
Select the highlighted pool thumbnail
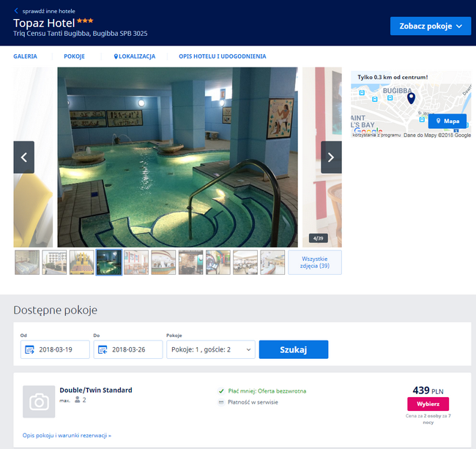(x=109, y=262)
